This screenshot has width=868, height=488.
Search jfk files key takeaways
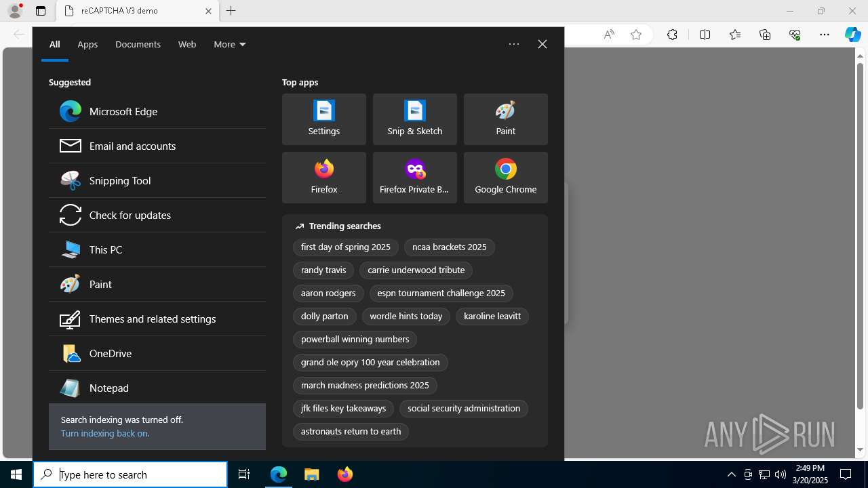coord(344,408)
